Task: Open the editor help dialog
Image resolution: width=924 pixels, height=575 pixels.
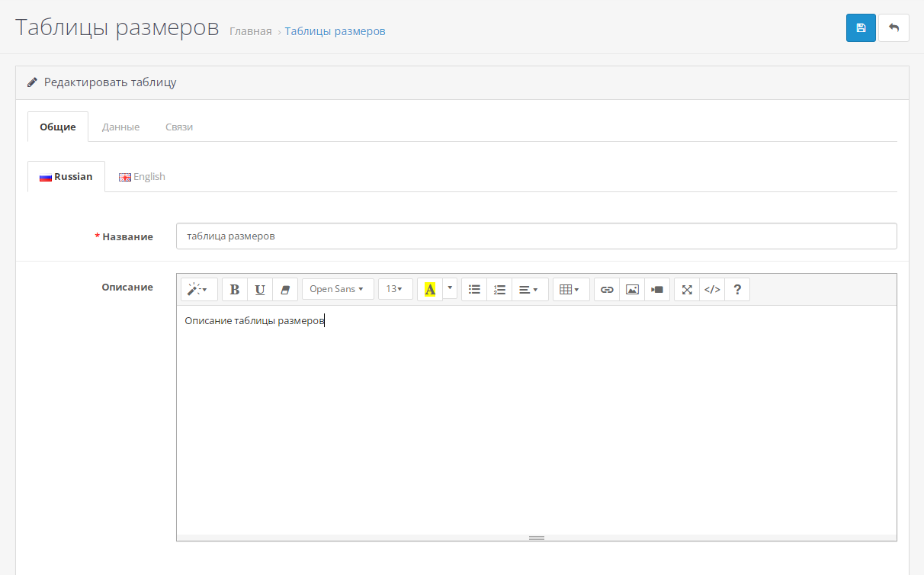Action: (x=737, y=290)
